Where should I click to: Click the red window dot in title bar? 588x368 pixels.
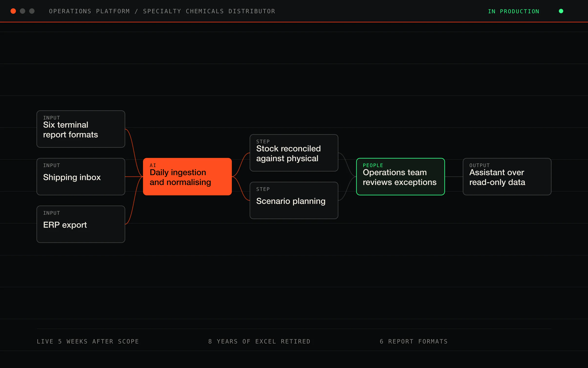pyautogui.click(x=13, y=11)
